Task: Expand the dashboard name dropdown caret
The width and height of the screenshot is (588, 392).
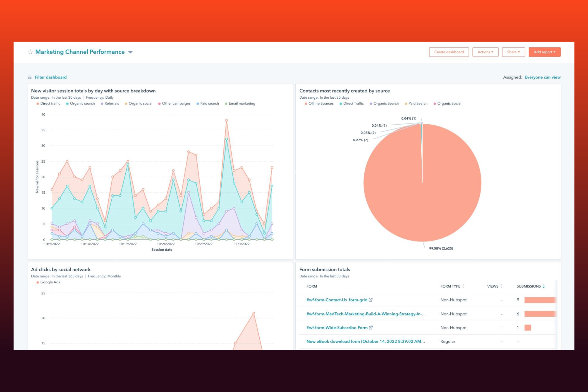Action: 130,52
